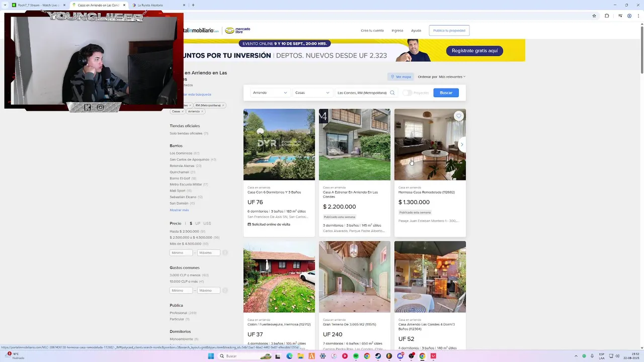
Task: Click the microphone icon in system tray
Action: pyautogui.click(x=592, y=356)
